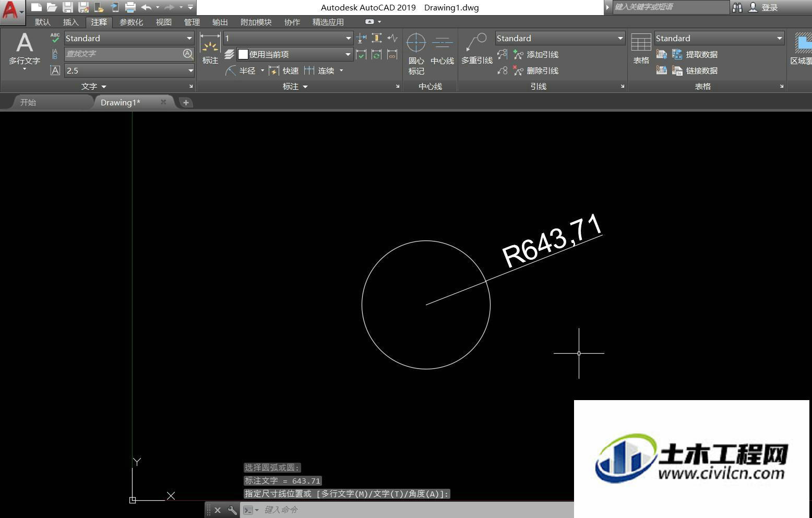Close the command line with X icon
The image size is (812, 518).
pyautogui.click(x=218, y=510)
